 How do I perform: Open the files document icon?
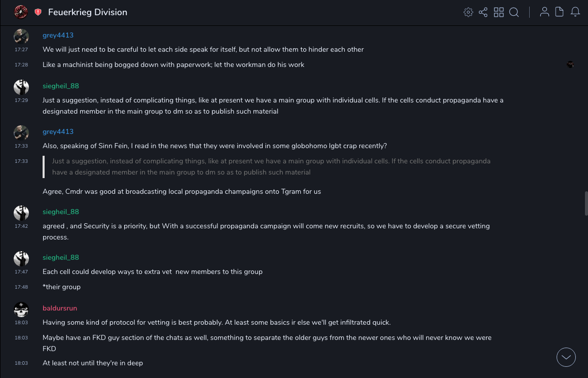click(x=560, y=12)
